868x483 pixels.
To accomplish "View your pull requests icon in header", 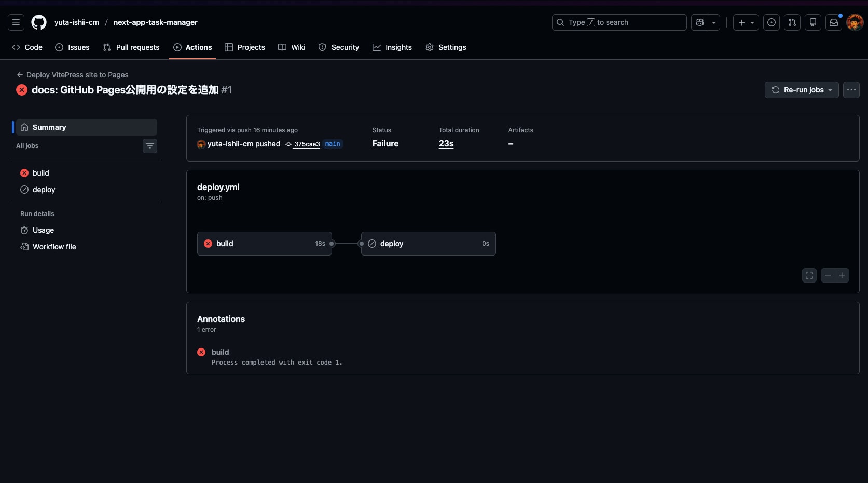I will 792,22.
